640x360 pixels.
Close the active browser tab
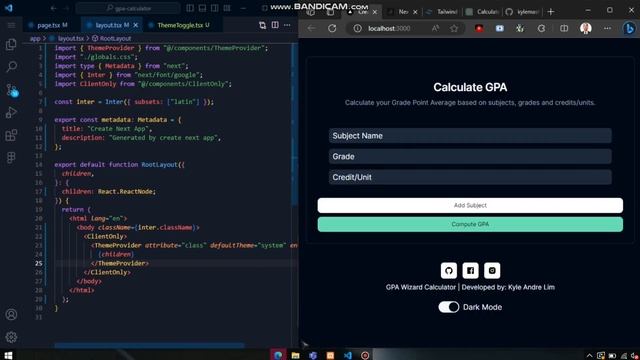[x=375, y=12]
